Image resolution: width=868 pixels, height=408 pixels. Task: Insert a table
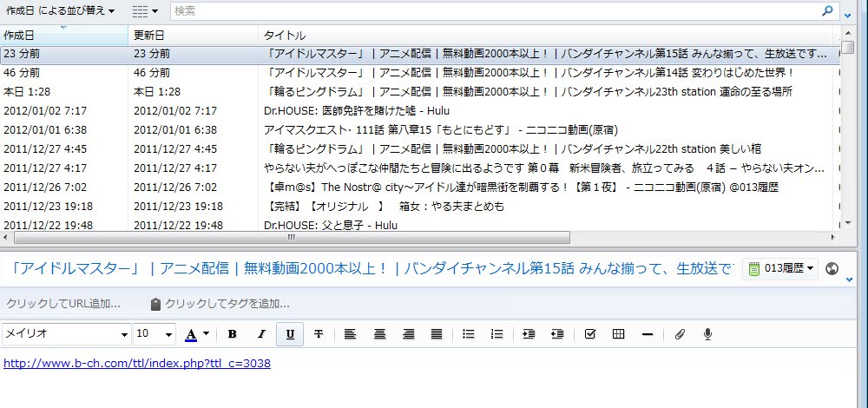point(619,334)
